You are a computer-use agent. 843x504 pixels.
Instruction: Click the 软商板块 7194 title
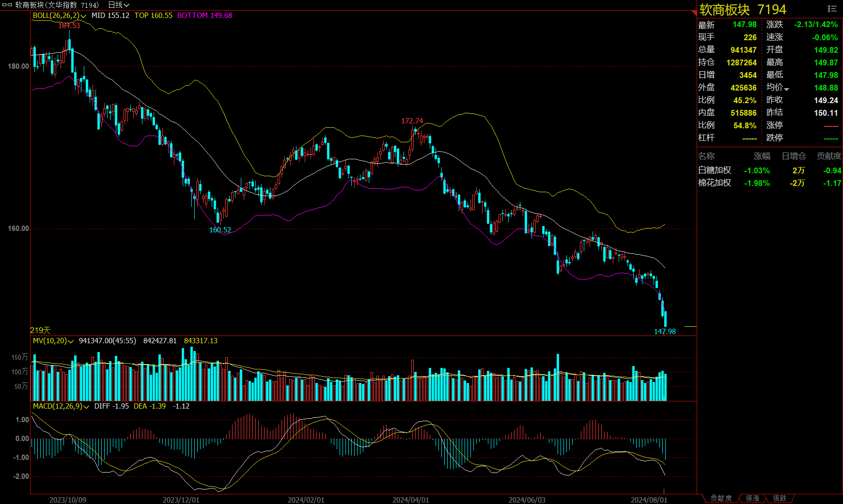pos(743,10)
